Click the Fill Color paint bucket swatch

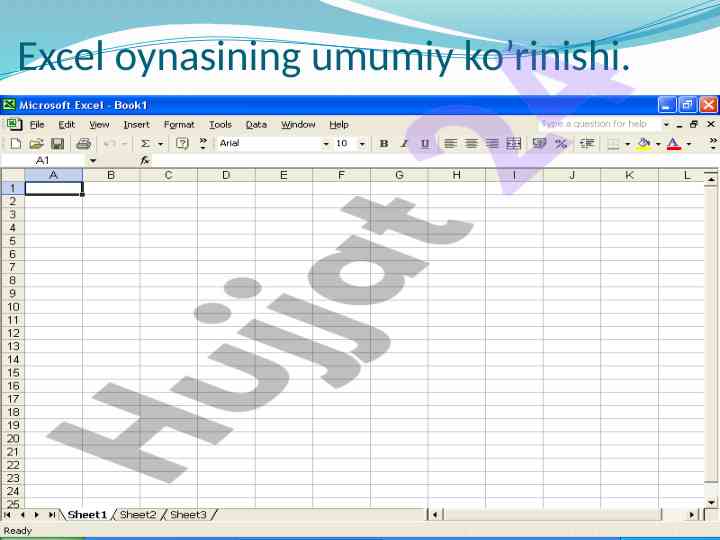(643, 144)
